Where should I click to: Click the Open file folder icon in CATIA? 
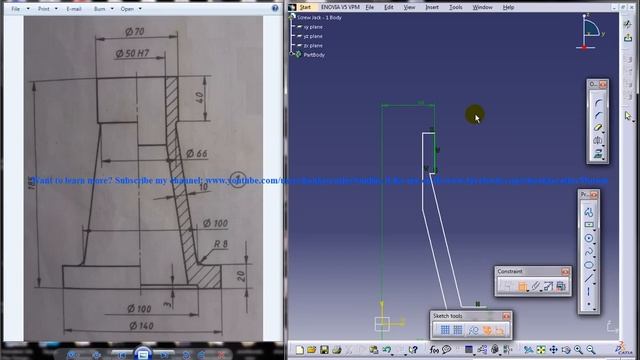point(312,350)
